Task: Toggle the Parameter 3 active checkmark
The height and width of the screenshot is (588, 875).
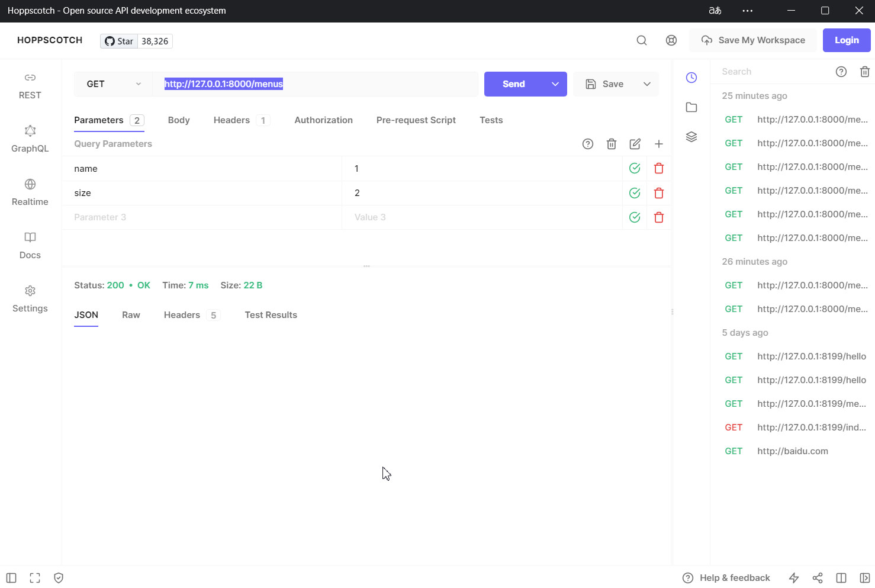Action: (x=635, y=217)
